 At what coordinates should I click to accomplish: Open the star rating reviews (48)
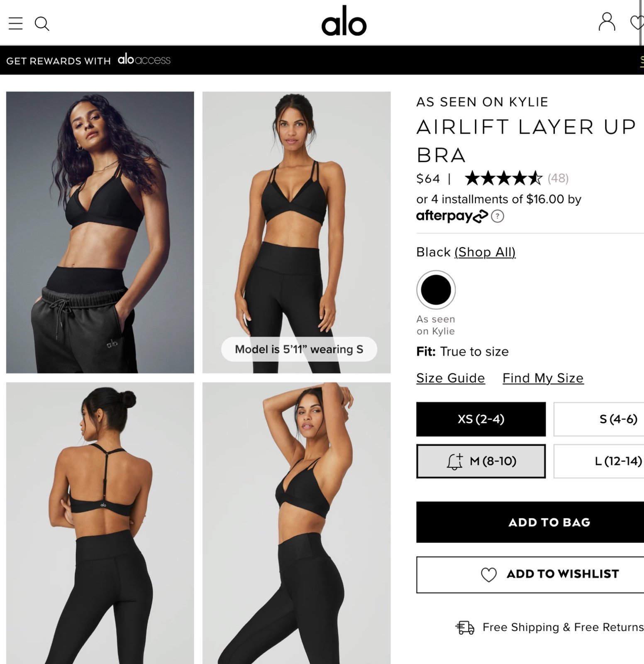517,178
